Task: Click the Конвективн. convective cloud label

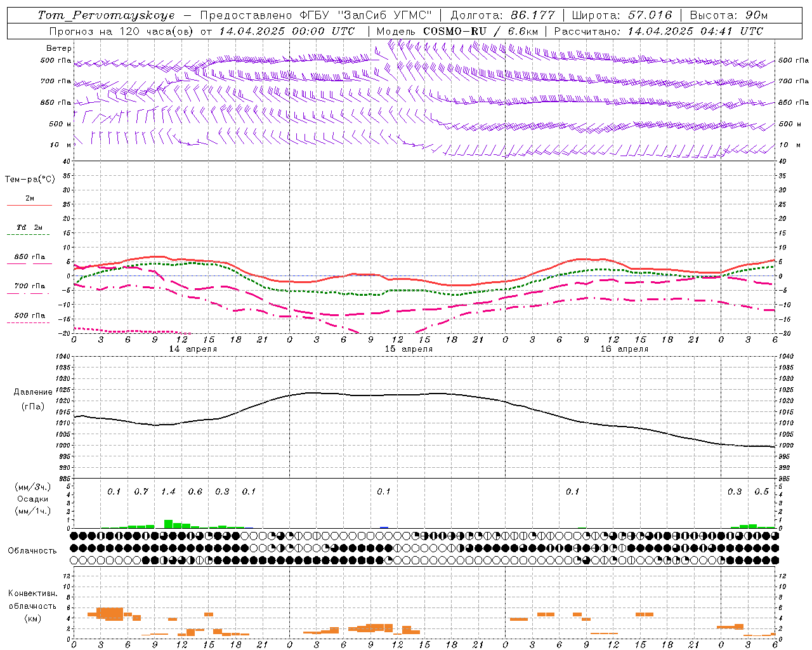Action: [32, 594]
